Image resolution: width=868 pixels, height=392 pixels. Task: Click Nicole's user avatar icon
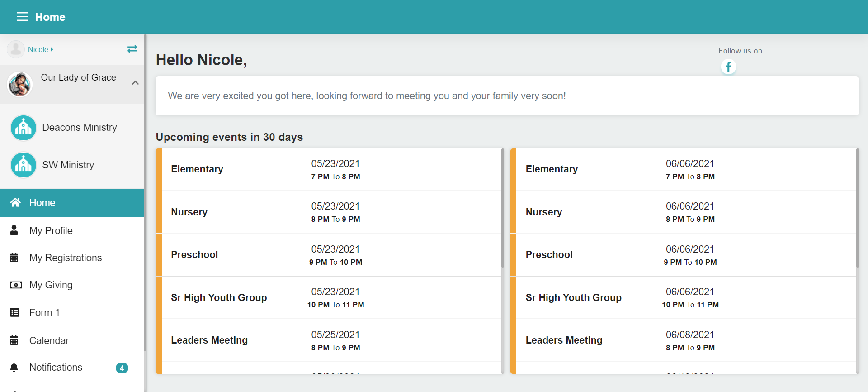(16, 49)
